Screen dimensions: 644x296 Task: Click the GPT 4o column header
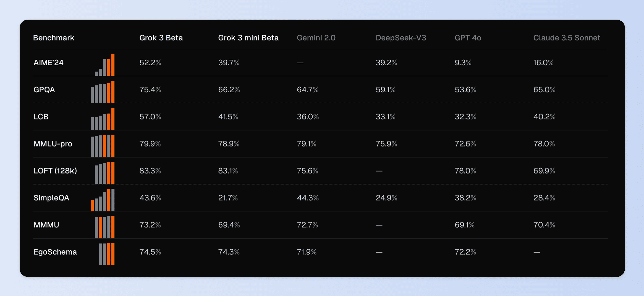[x=468, y=38]
